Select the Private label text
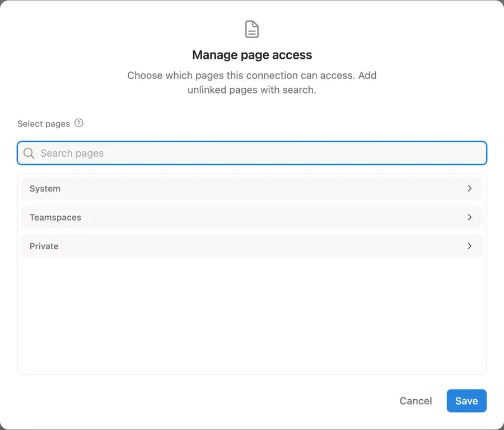This screenshot has height=430, width=504. 44,246
